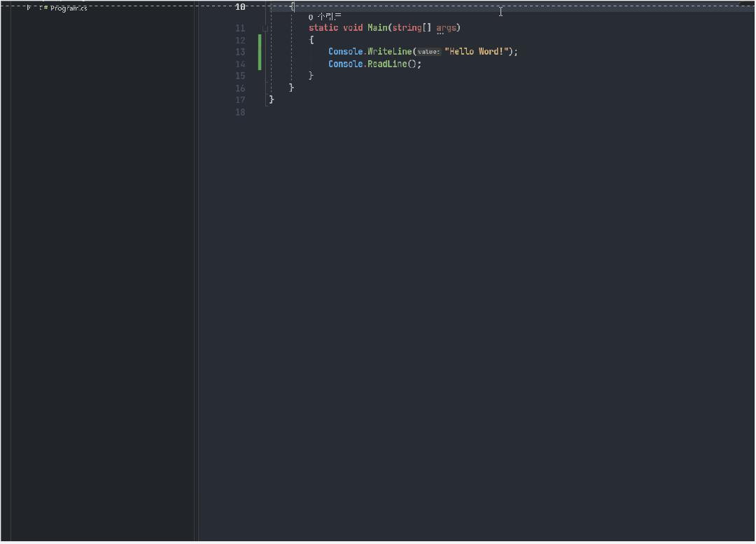Click the opening brace on line 12
The height and width of the screenshot is (544, 756).
pyautogui.click(x=311, y=40)
